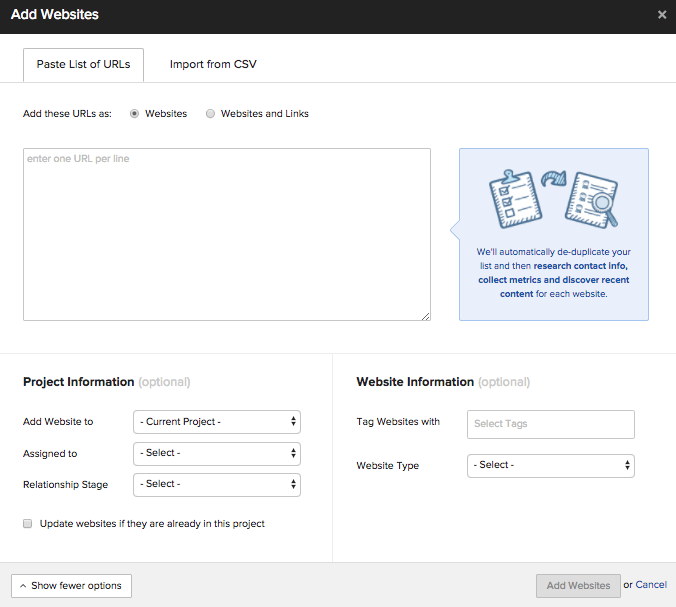Expand the Assigned to dropdown
Image resolution: width=676 pixels, height=607 pixels.
point(216,453)
